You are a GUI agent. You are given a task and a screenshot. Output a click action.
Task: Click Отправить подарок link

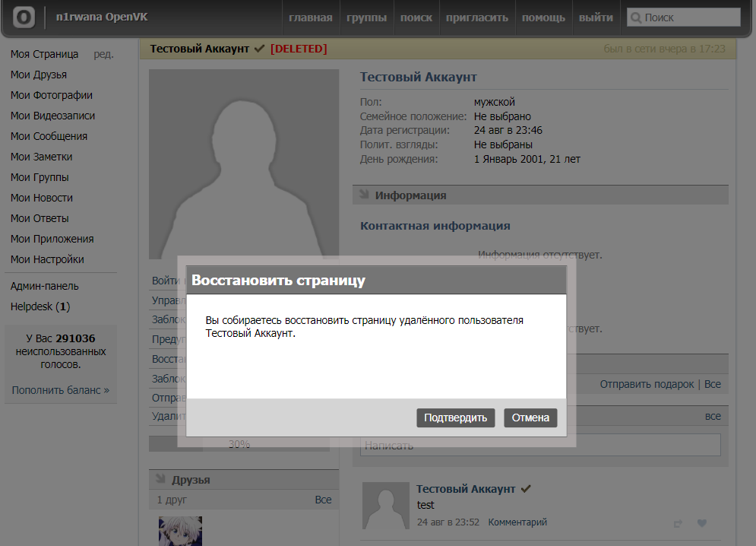[647, 384]
